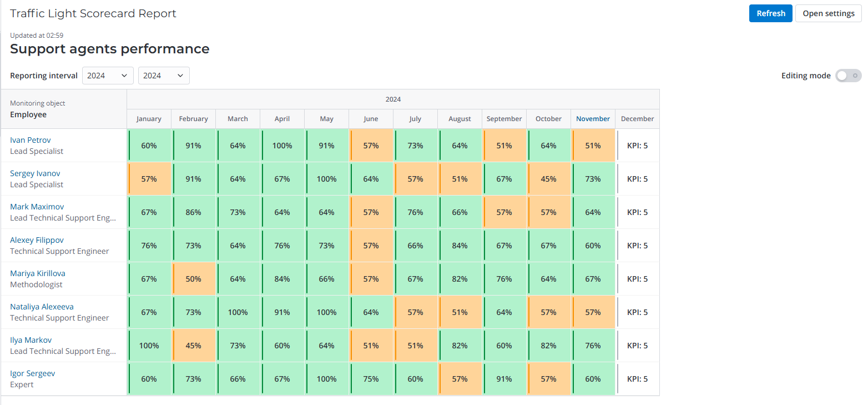
Task: Open the start year 2024 dropdown
Action: point(108,76)
